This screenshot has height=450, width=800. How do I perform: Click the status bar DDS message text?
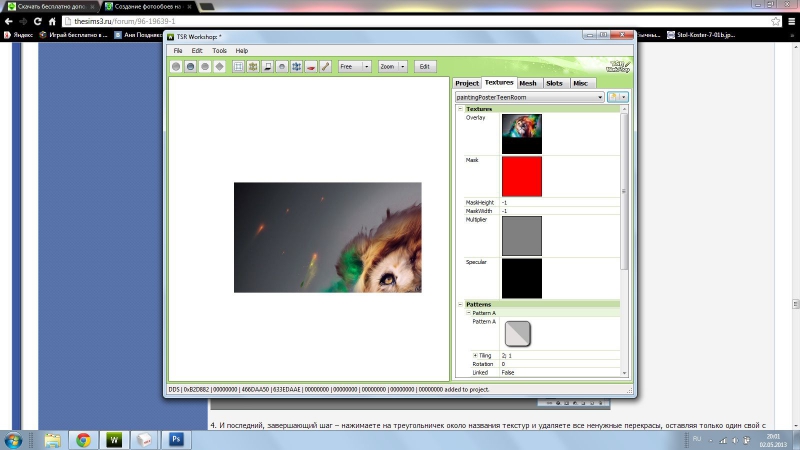(329, 389)
